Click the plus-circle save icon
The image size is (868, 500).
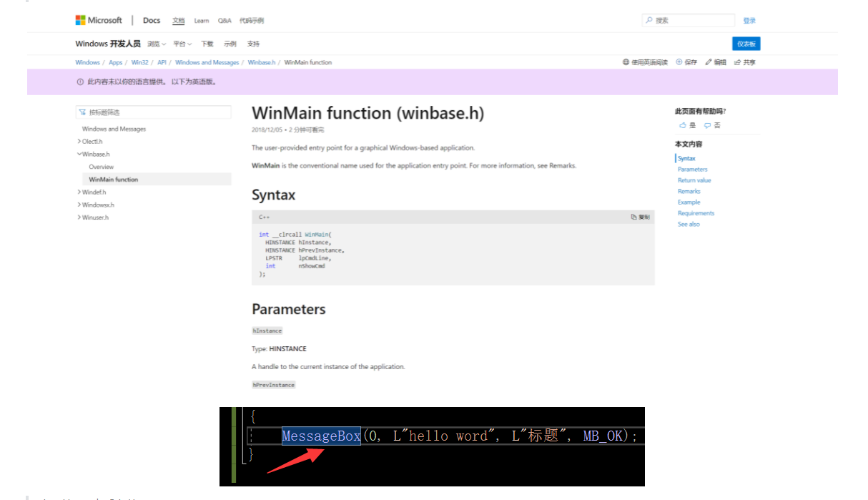tap(679, 62)
